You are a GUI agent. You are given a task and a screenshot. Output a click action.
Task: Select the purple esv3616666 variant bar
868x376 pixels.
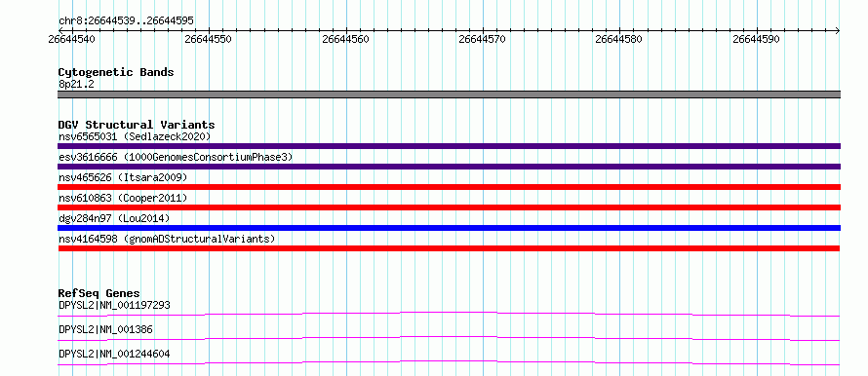coord(449,167)
